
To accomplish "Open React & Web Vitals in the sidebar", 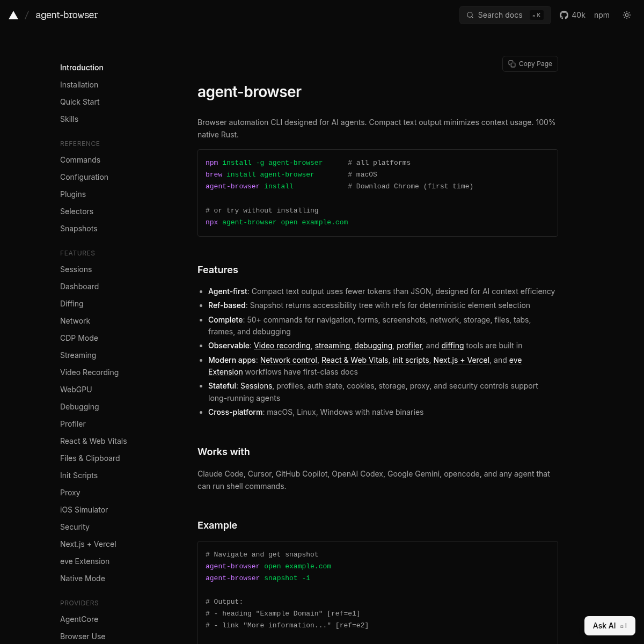I will 93,441.
